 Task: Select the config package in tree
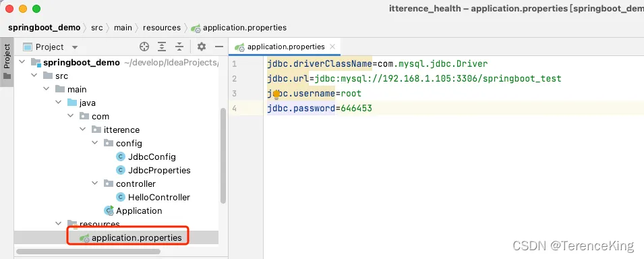pos(129,144)
